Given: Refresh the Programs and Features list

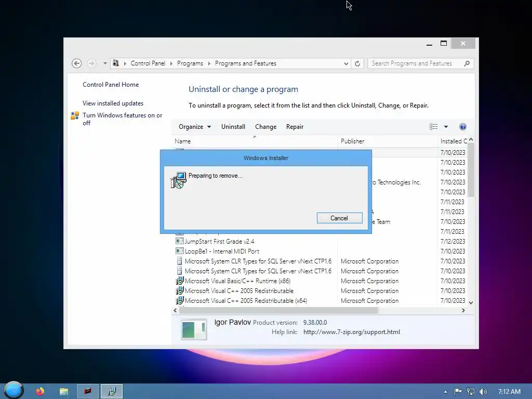Looking at the screenshot, I should (357, 63).
